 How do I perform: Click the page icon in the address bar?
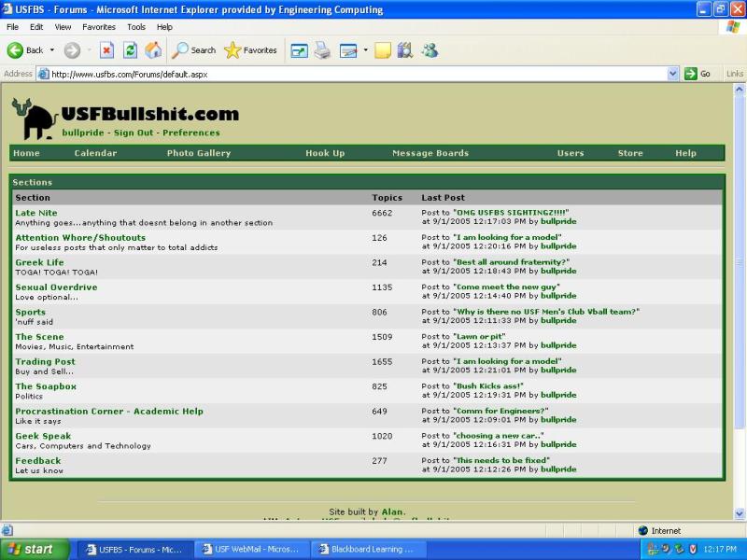tap(43, 74)
